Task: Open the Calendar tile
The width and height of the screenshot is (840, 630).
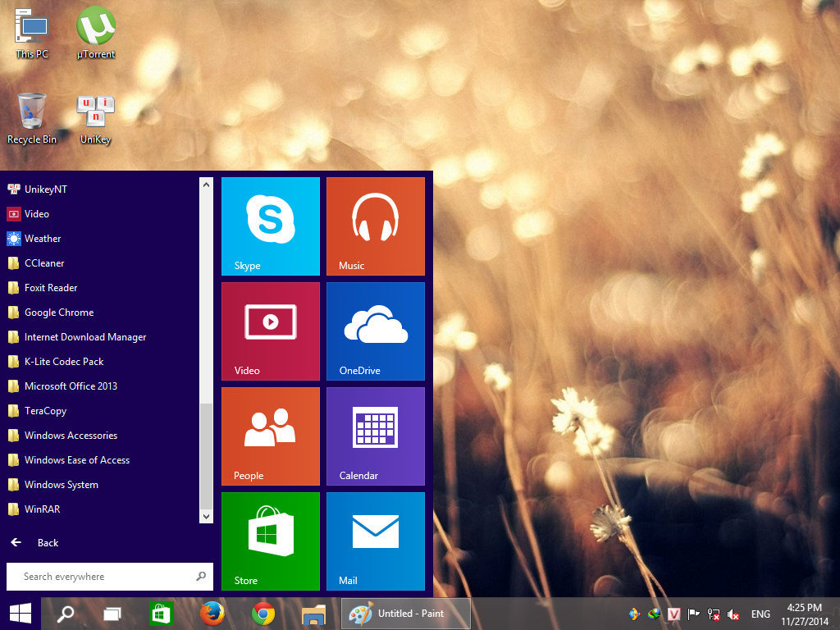Action: [376, 436]
